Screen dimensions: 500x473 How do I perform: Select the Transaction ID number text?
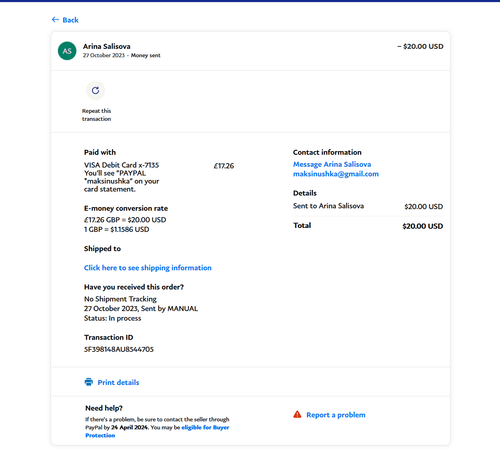(x=119, y=349)
